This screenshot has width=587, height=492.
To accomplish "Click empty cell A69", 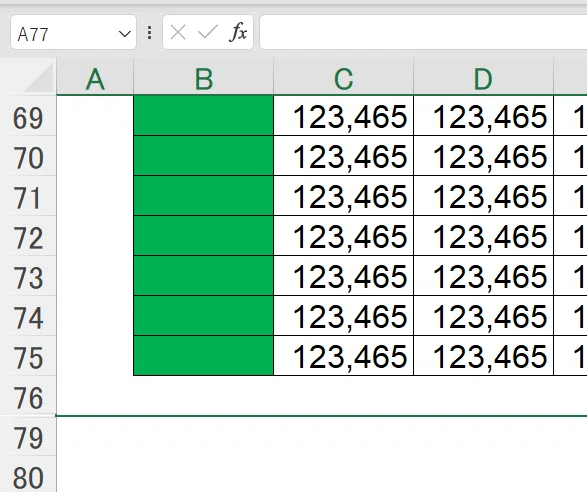I will click(95, 115).
